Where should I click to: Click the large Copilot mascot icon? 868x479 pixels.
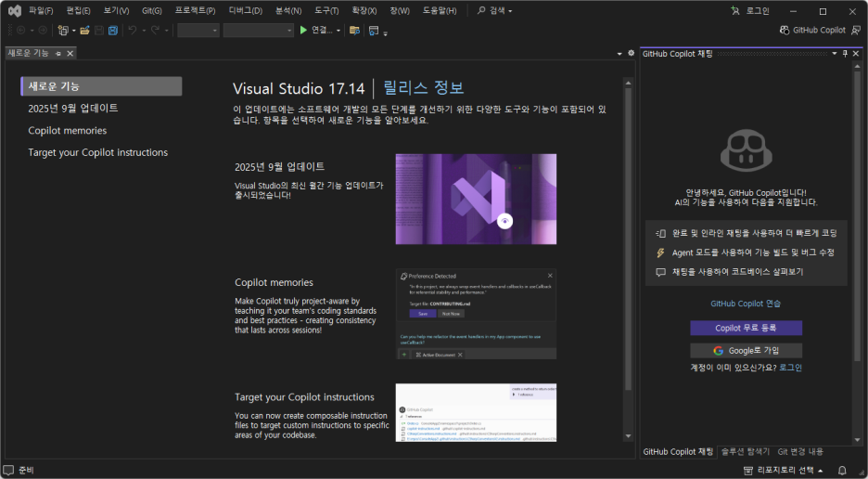point(747,150)
